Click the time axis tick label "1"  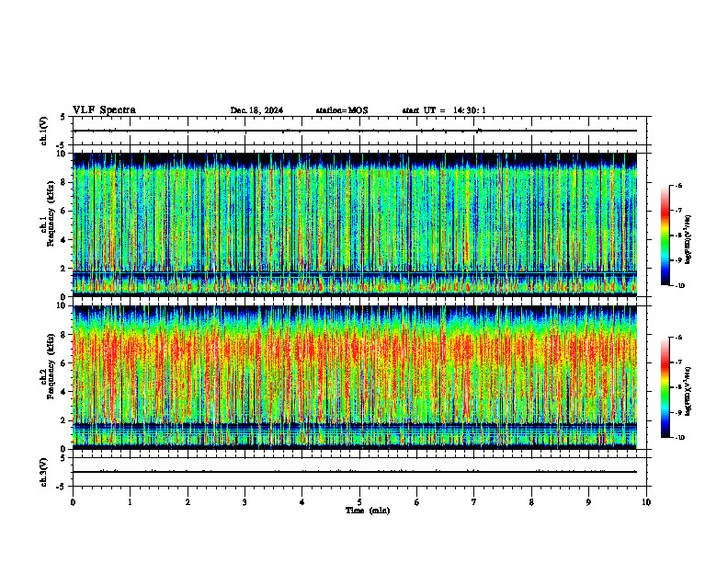pos(130,502)
